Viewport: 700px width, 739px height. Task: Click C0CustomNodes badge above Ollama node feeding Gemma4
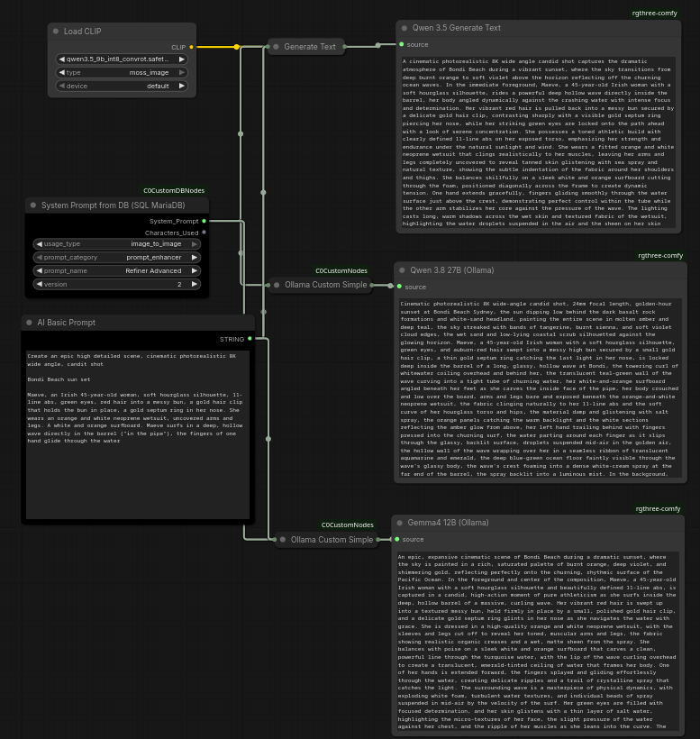click(347, 525)
